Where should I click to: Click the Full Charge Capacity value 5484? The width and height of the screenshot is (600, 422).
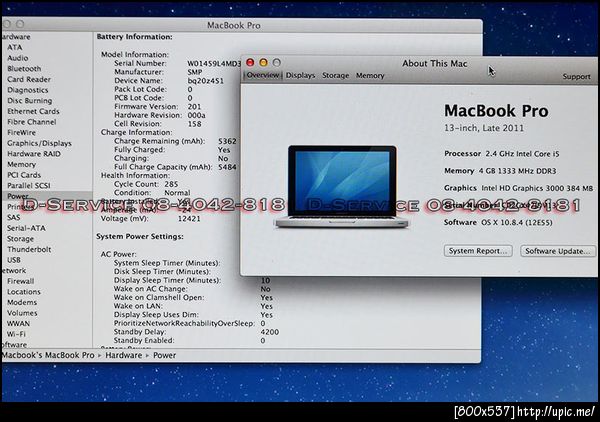coord(227,167)
